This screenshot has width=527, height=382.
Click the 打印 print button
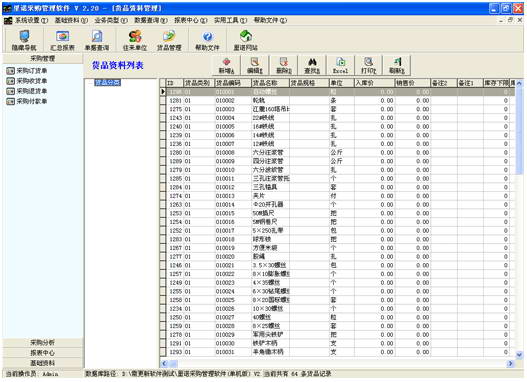click(x=368, y=65)
